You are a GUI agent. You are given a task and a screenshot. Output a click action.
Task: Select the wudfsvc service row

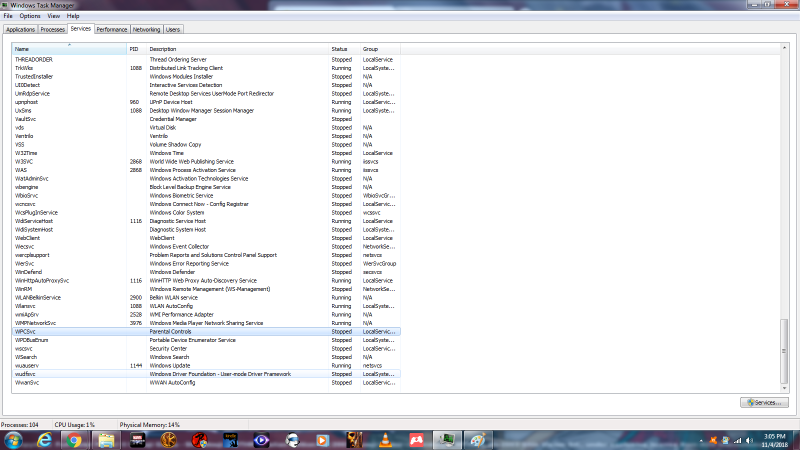point(206,374)
